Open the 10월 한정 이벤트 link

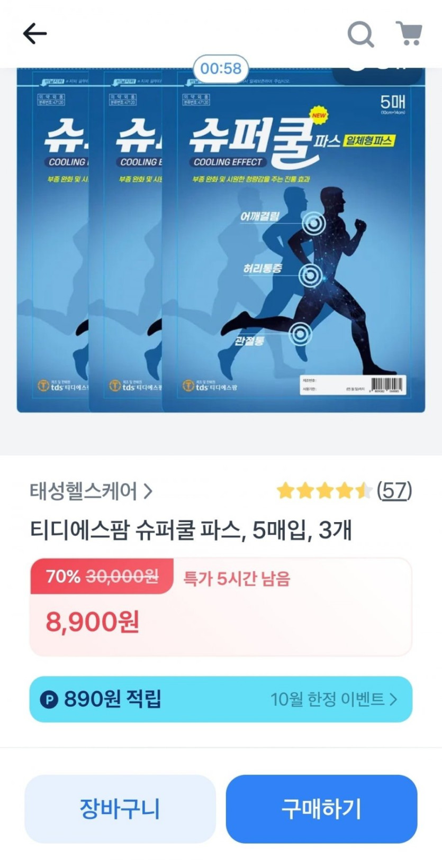click(333, 699)
